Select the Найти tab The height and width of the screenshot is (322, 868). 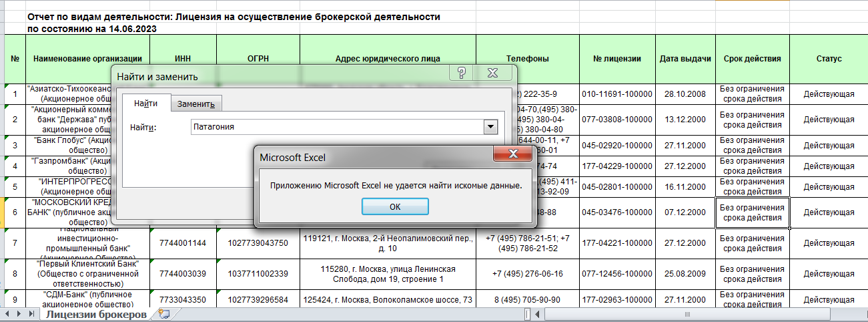(145, 103)
